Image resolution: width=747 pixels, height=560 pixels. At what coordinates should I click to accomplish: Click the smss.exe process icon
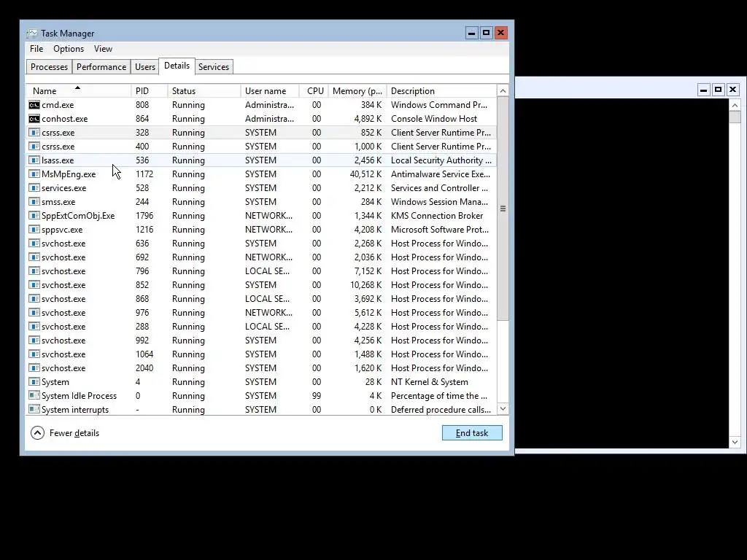coord(34,201)
